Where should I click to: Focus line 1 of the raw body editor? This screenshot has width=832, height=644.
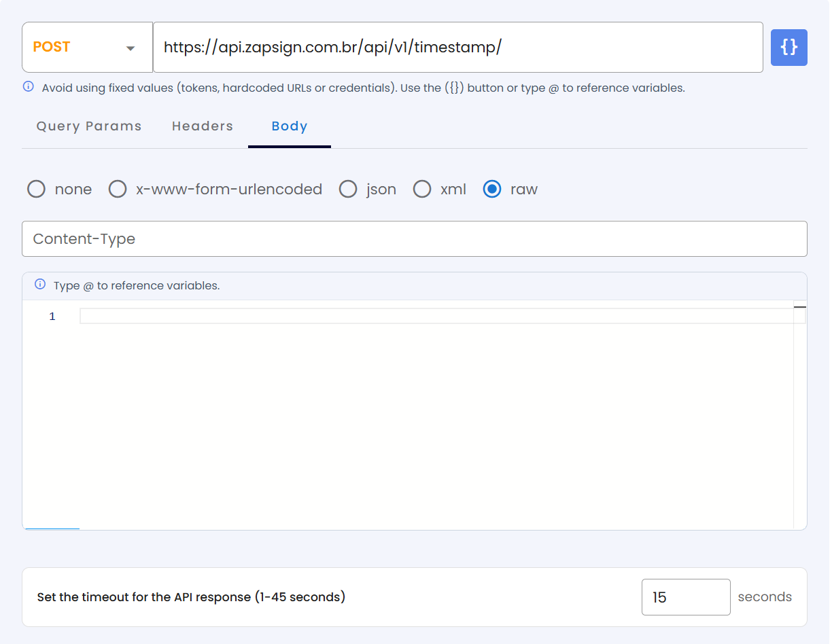[x=442, y=316]
